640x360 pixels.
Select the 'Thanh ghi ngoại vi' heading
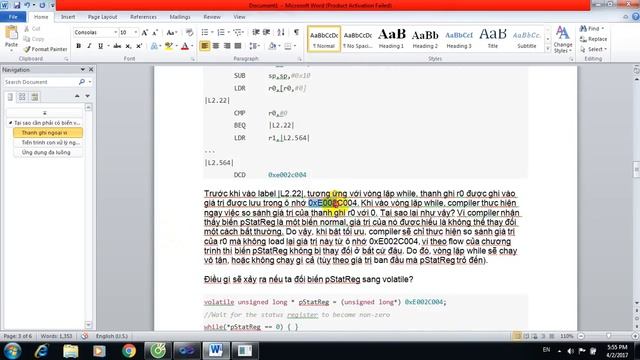click(x=48, y=133)
